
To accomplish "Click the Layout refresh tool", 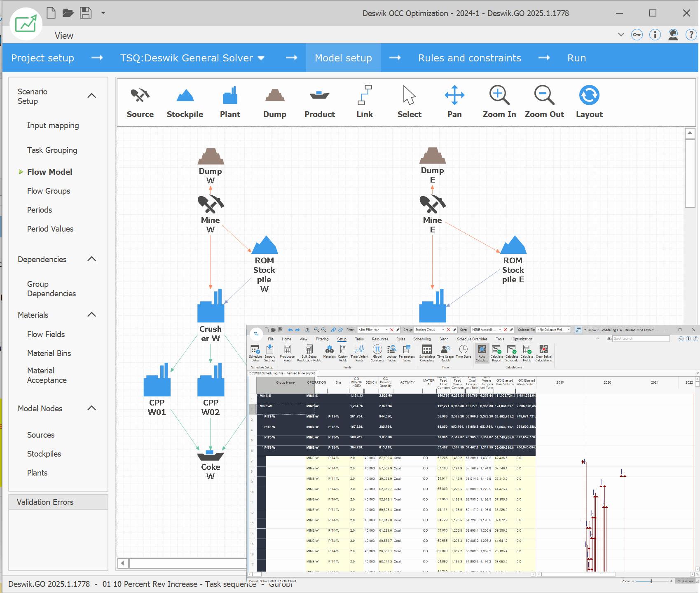I will (x=589, y=103).
